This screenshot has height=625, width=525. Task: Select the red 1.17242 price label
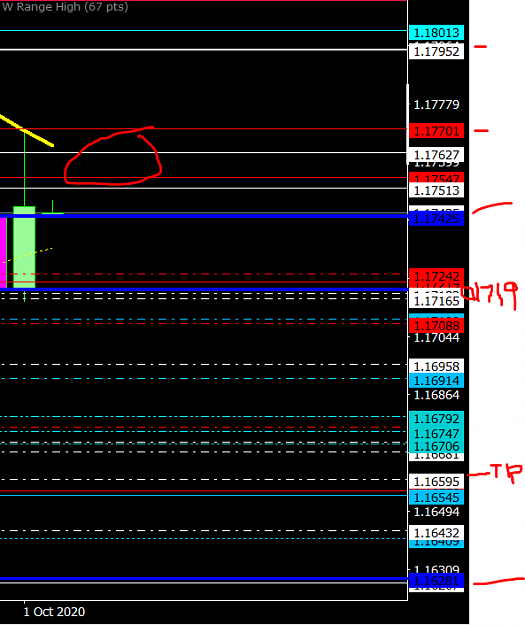click(x=437, y=276)
